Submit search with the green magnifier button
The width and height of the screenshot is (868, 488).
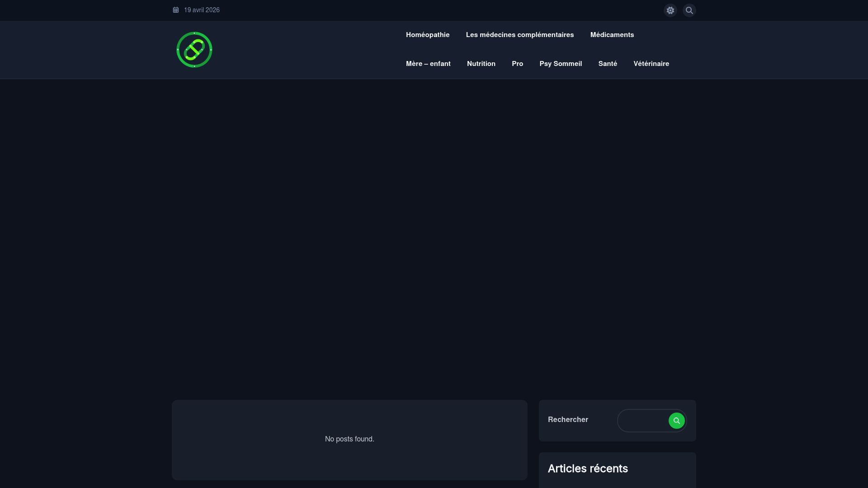(x=676, y=421)
